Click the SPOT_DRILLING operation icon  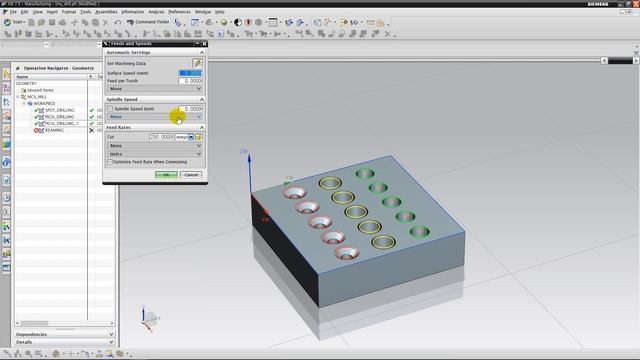(41, 110)
